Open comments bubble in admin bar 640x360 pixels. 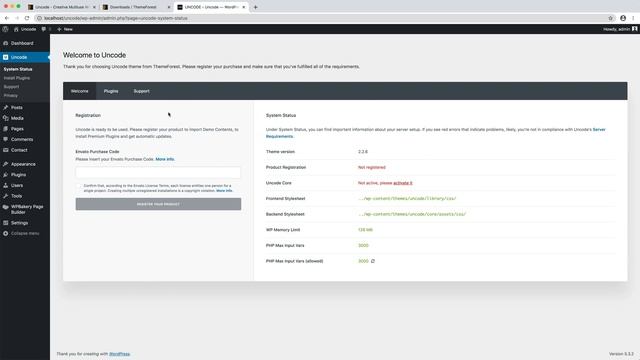[x=44, y=29]
